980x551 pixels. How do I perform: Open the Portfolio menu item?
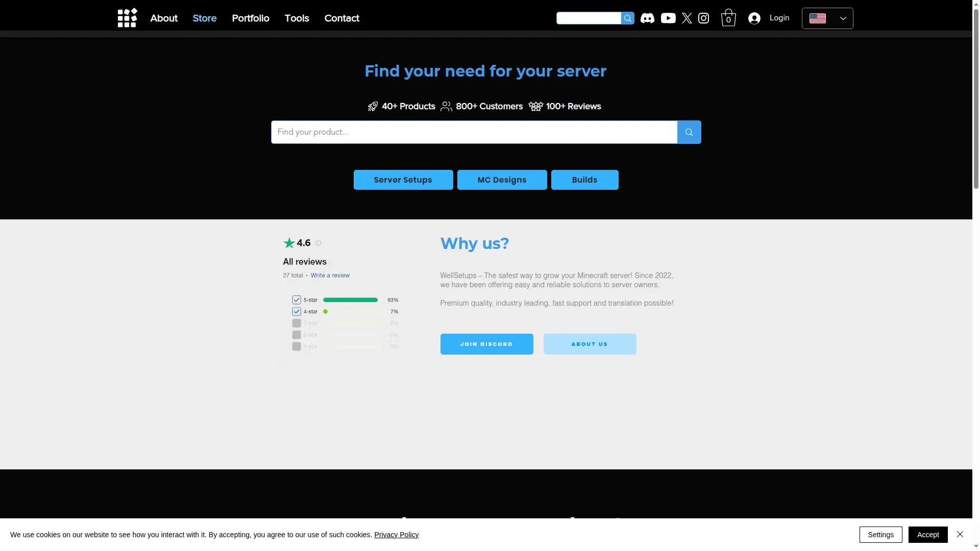tap(251, 18)
